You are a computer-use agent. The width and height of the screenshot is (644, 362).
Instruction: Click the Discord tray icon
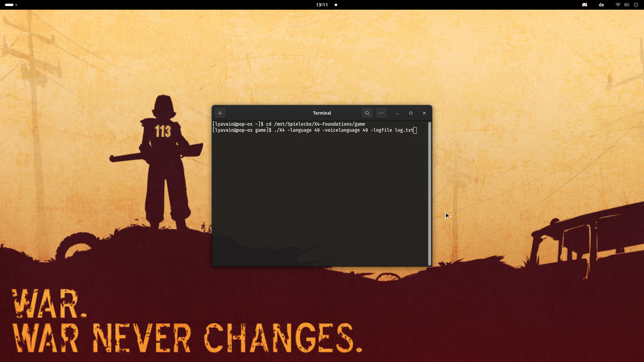[x=585, y=5]
